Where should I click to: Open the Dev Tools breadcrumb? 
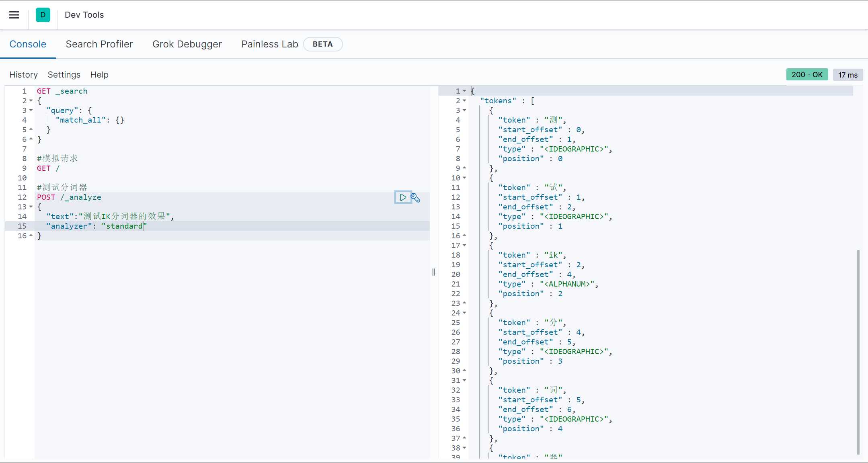click(84, 15)
